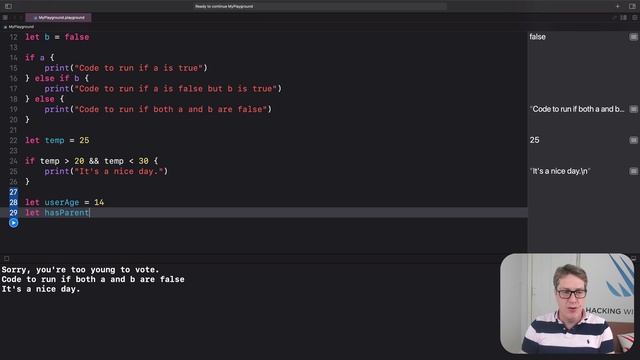Click the string on line 17
Viewport: 640px width, 360px height.
click(x=176, y=89)
